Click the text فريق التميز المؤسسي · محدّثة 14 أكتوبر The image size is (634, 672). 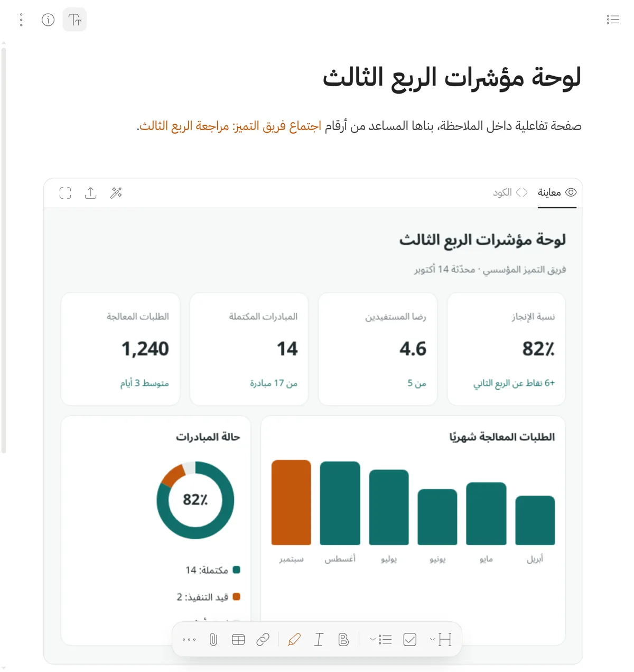tap(490, 270)
